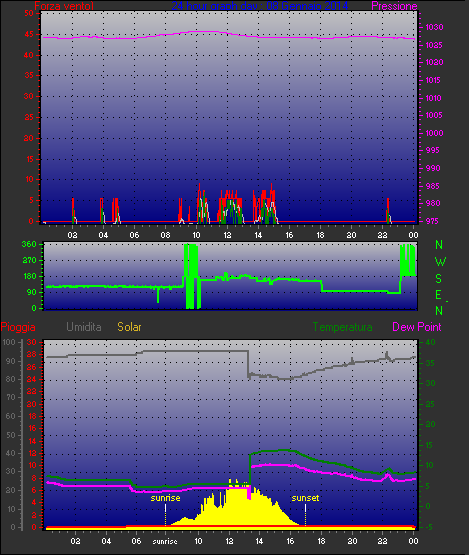The image size is (469, 555).
Task: Click the Temperatura legend label
Action: (x=342, y=327)
